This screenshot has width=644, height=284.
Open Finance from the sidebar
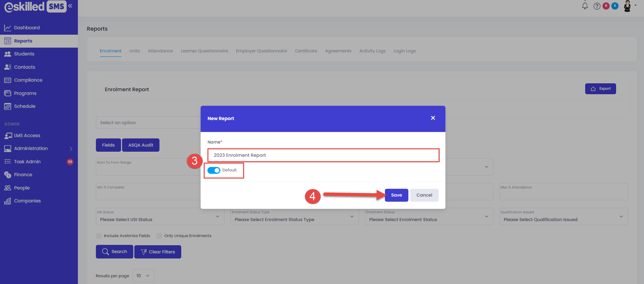pyautogui.click(x=23, y=174)
